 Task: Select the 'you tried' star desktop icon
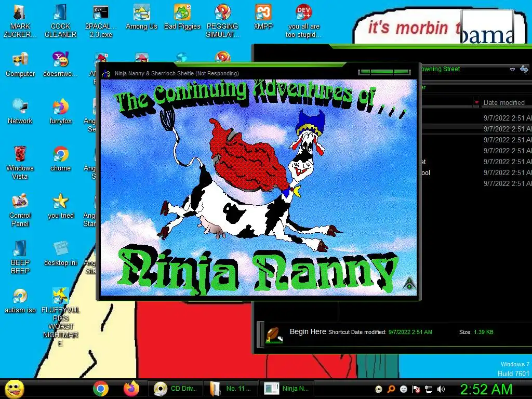click(60, 206)
